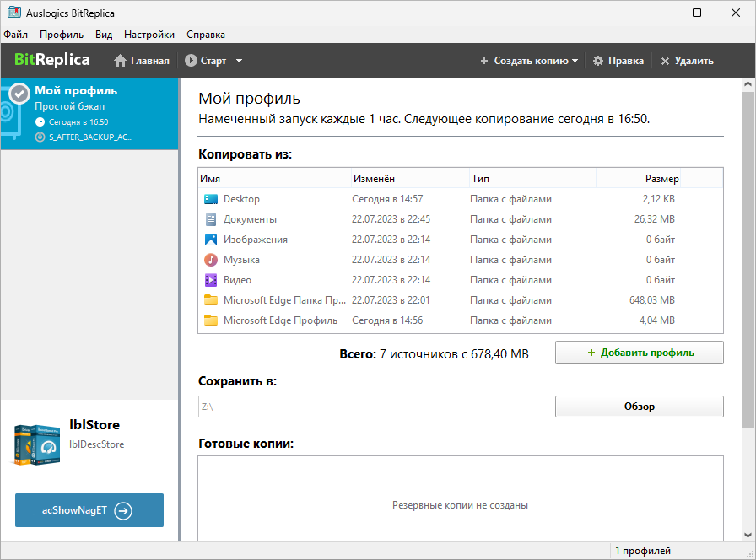Open the Файл menu
756x560 pixels.
pyautogui.click(x=15, y=35)
